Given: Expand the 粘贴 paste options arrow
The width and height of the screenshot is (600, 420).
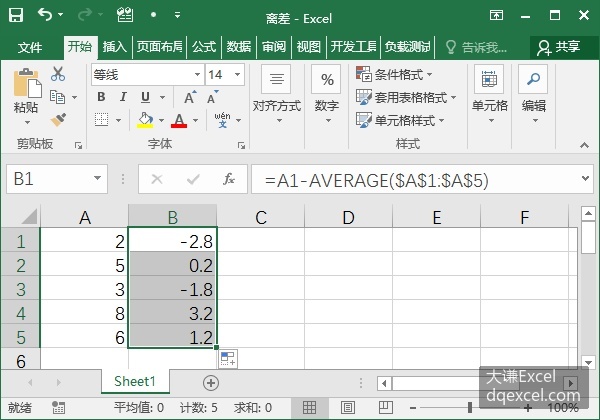Looking at the screenshot, I should pyautogui.click(x=27, y=122).
